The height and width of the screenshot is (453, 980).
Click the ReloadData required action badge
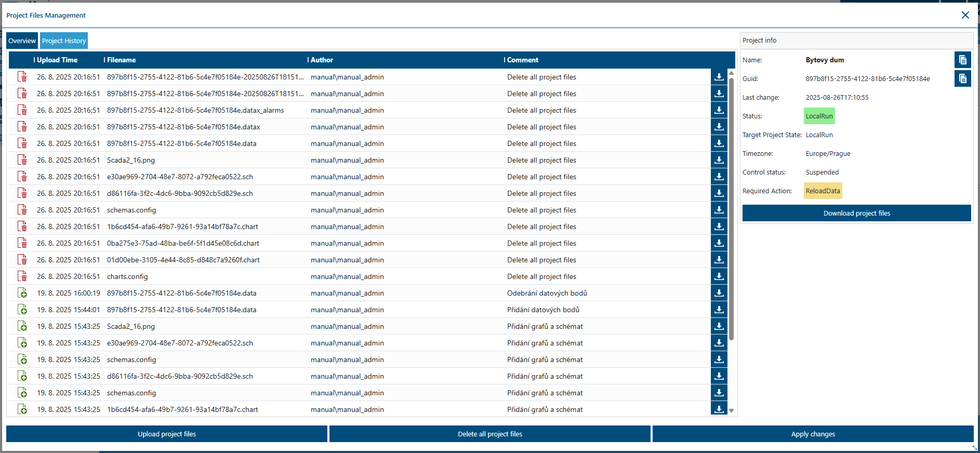(x=823, y=191)
